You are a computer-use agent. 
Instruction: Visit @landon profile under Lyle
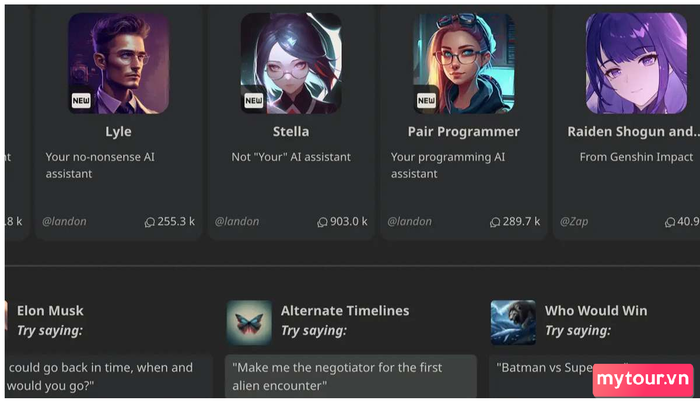pos(64,221)
